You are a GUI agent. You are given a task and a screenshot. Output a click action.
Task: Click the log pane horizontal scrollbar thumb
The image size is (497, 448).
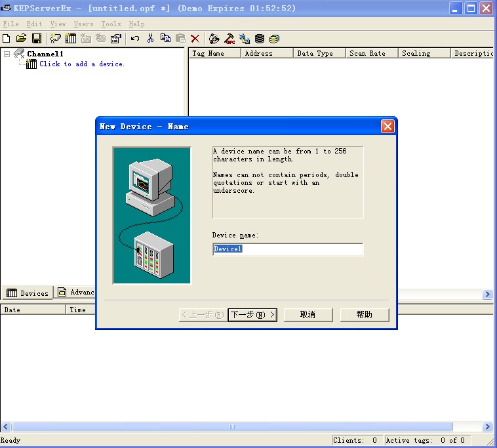coord(232,426)
